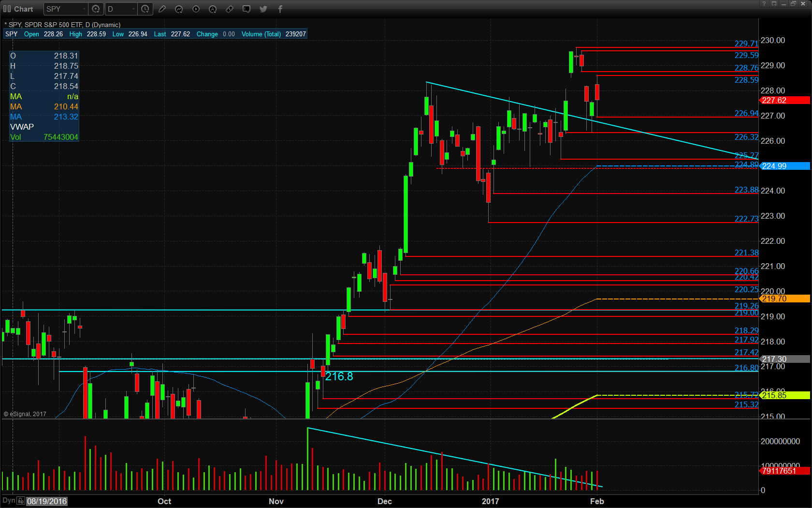Click the Nov label on time axis
The image size is (812, 508).
pos(276,501)
